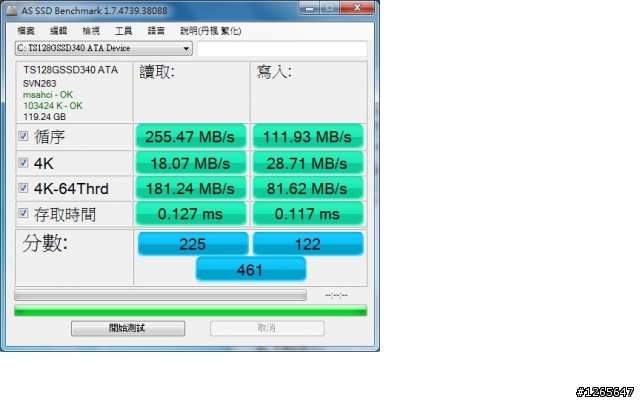Click the 103424 K - OK alignment status
Viewport: 640px width, 400px height.
(53, 106)
